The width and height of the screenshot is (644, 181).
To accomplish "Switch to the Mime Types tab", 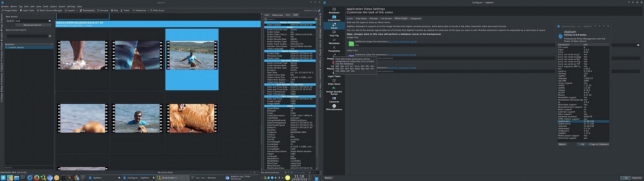I will pos(401,19).
